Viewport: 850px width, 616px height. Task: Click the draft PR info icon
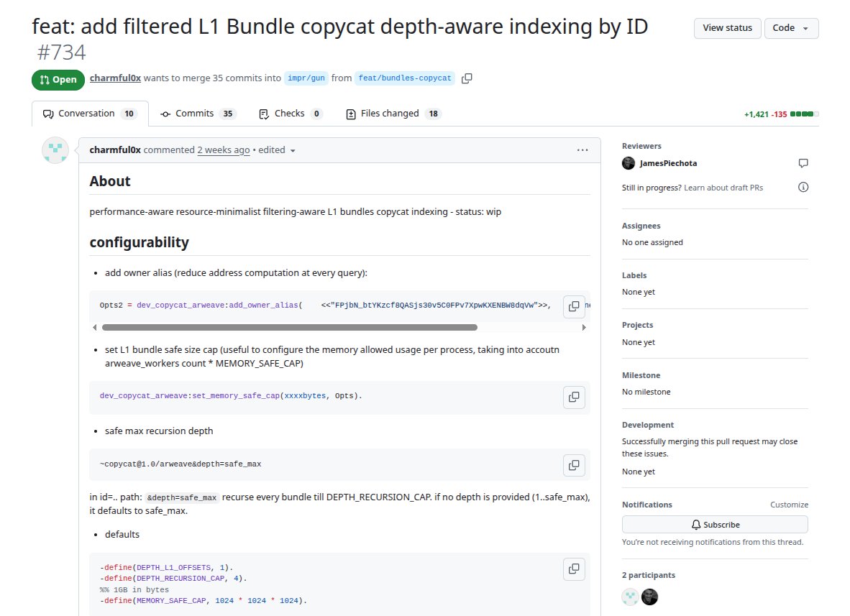pos(803,188)
